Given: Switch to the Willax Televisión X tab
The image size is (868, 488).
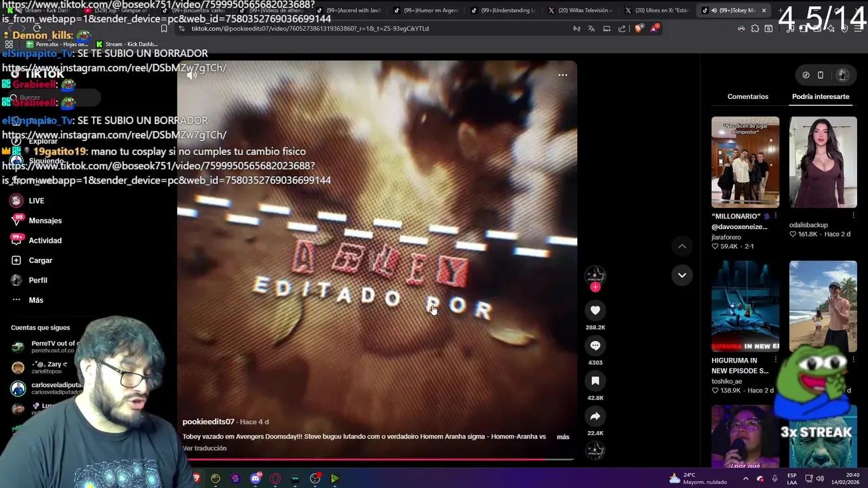Looking at the screenshot, I should coord(580,10).
